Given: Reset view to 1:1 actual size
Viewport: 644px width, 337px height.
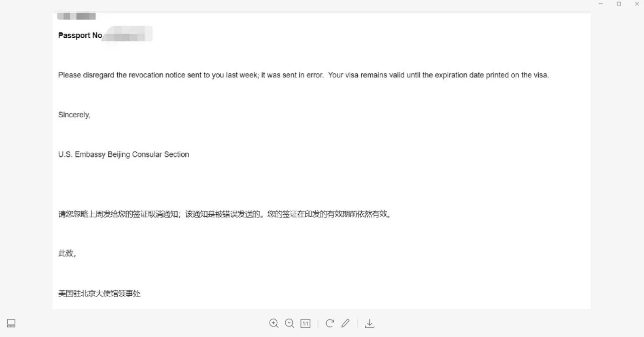Looking at the screenshot, I should 305,323.
